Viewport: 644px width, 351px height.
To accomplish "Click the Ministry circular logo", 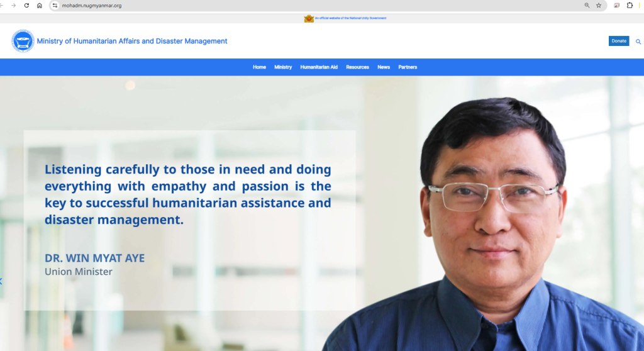I will 23,41.
